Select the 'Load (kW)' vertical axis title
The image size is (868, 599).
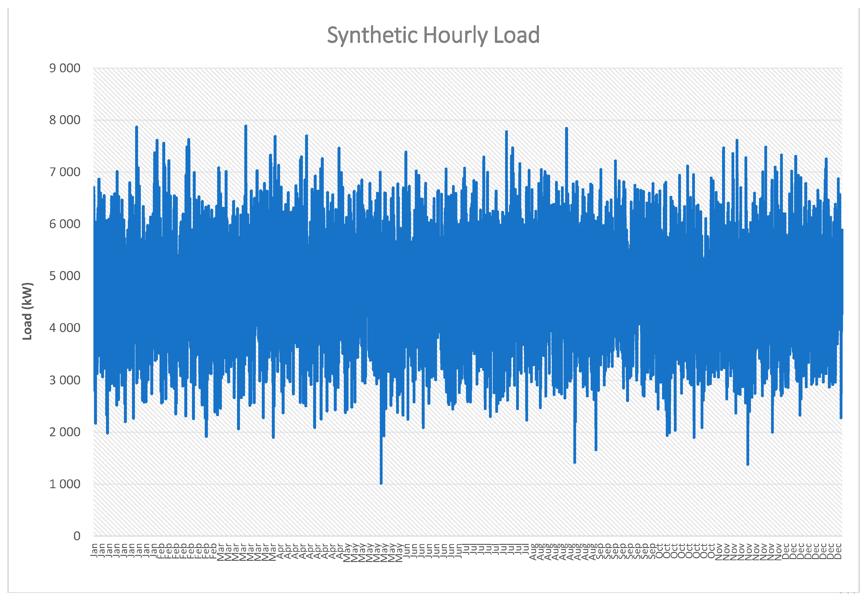[27, 312]
